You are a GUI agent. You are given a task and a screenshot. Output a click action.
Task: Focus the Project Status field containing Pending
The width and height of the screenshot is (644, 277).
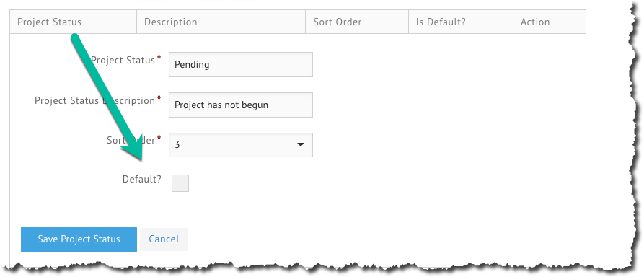(x=241, y=64)
